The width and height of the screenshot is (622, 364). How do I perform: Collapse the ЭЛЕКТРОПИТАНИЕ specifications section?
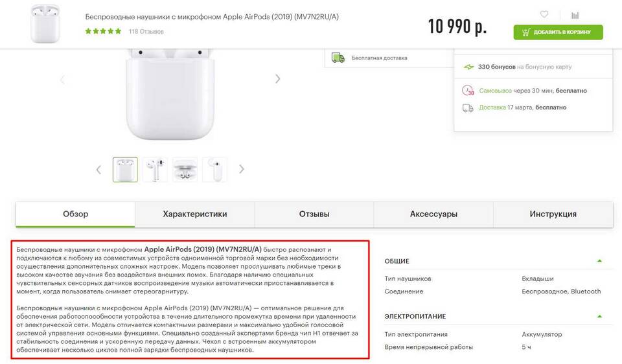click(x=599, y=317)
